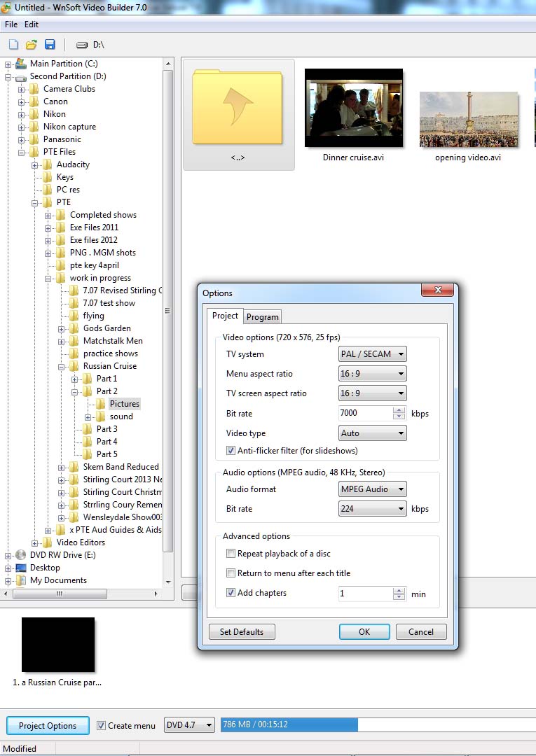Click the Project Options button

tap(48, 726)
